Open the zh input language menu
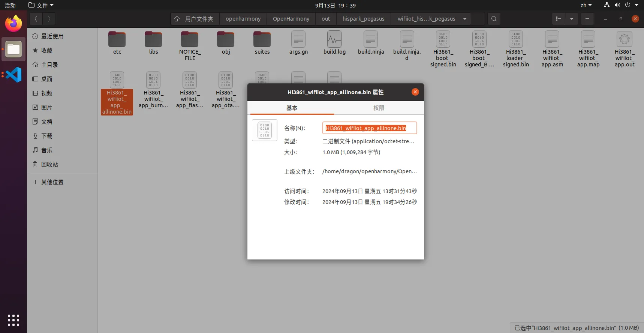 (586, 5)
